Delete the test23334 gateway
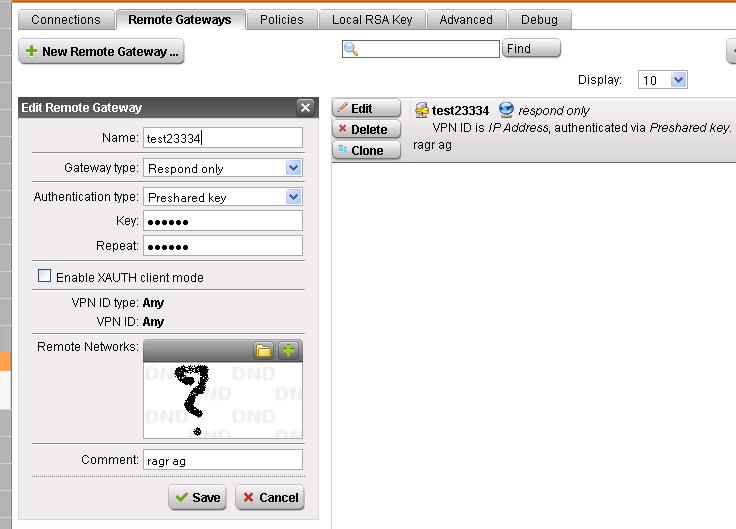This screenshot has width=736, height=529. pos(367,129)
